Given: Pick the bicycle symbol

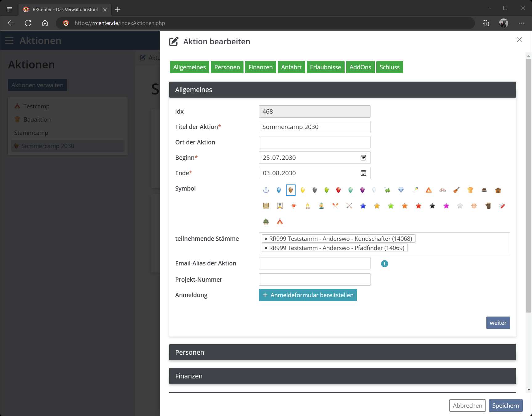Looking at the screenshot, I should pos(443,190).
